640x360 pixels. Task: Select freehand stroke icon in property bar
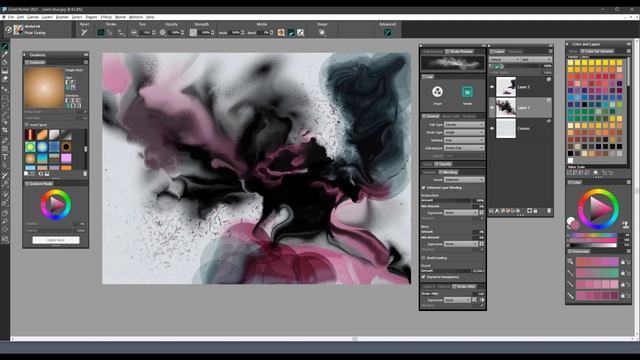pyautogui.click(x=101, y=32)
